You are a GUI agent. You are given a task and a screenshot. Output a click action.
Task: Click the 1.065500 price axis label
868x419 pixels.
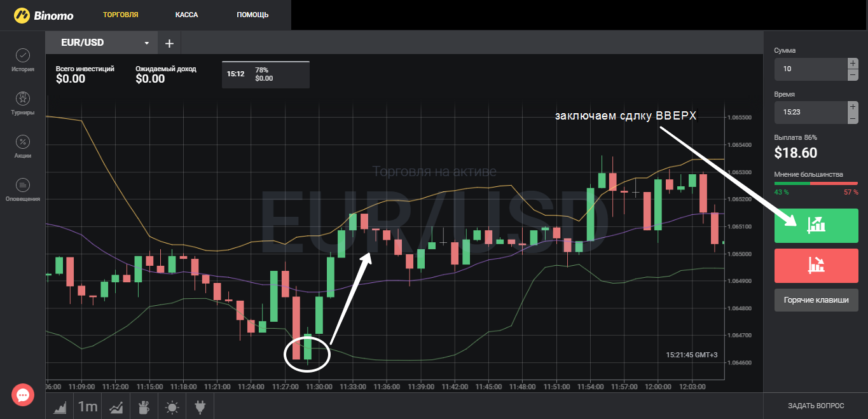tap(738, 118)
